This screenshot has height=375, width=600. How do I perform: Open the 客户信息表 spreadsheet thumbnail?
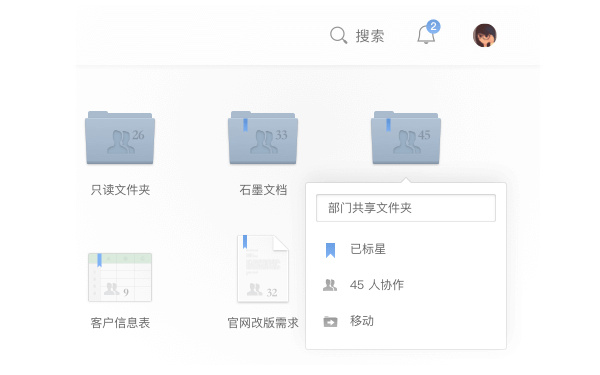120,277
